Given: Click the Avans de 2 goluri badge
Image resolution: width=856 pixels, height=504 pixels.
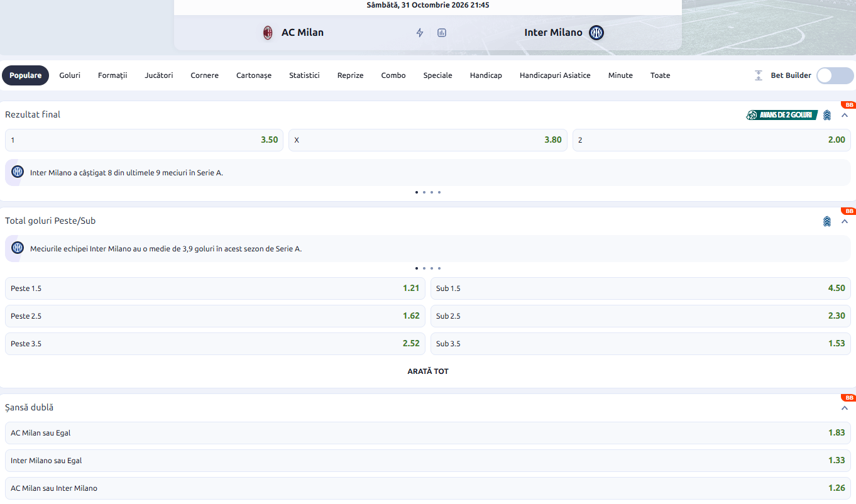Looking at the screenshot, I should (x=782, y=115).
